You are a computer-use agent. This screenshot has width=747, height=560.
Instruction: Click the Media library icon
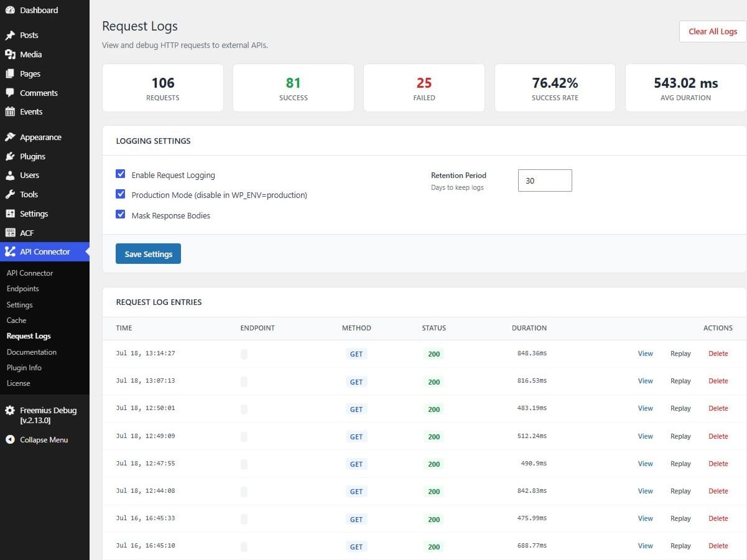pos(10,55)
